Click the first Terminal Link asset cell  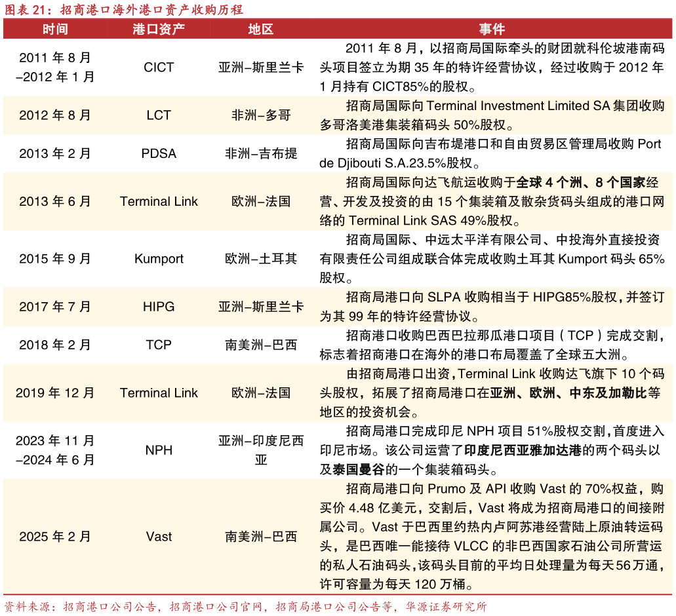(159, 201)
